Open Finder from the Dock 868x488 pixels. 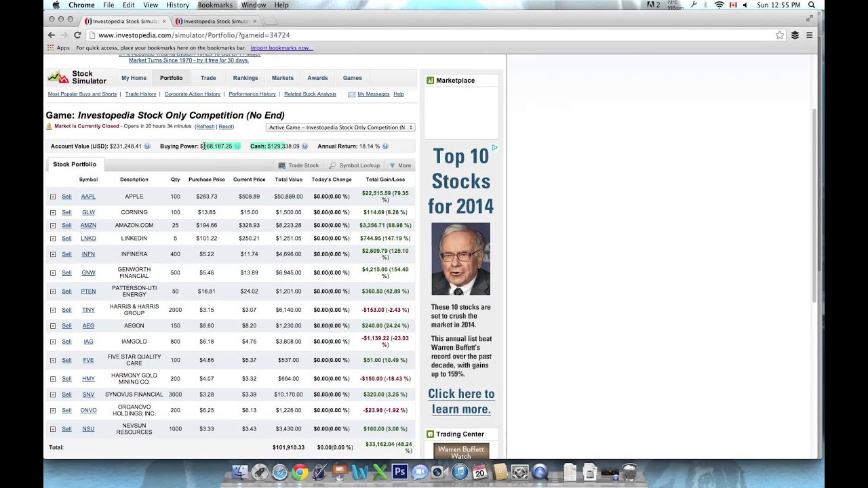[239, 472]
